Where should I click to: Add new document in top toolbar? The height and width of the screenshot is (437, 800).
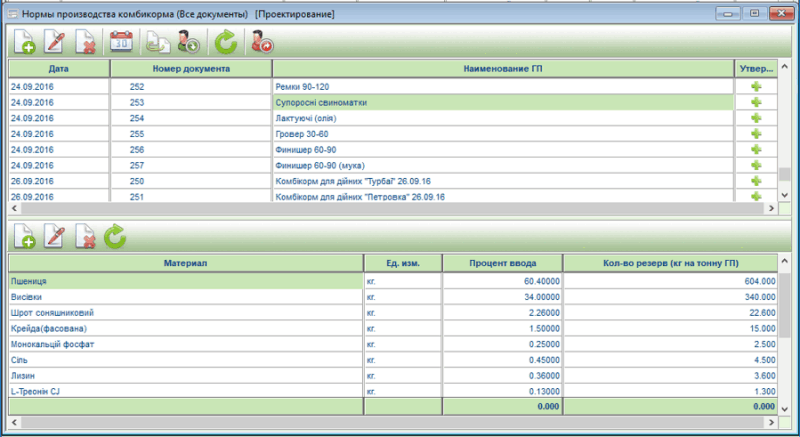click(24, 42)
